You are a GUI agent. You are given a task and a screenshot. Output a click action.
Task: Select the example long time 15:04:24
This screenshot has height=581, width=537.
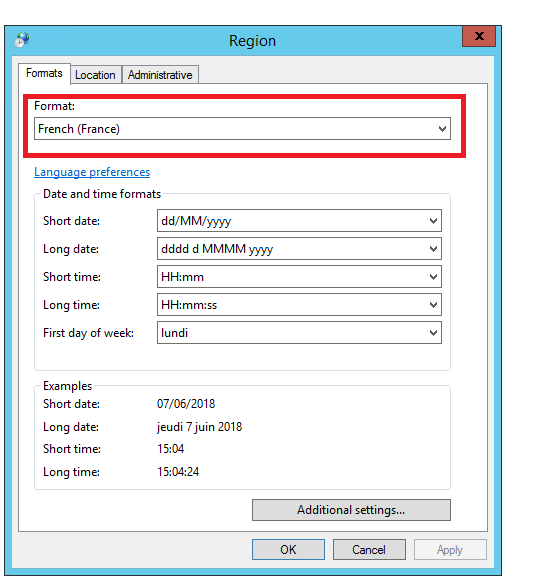tap(178, 472)
